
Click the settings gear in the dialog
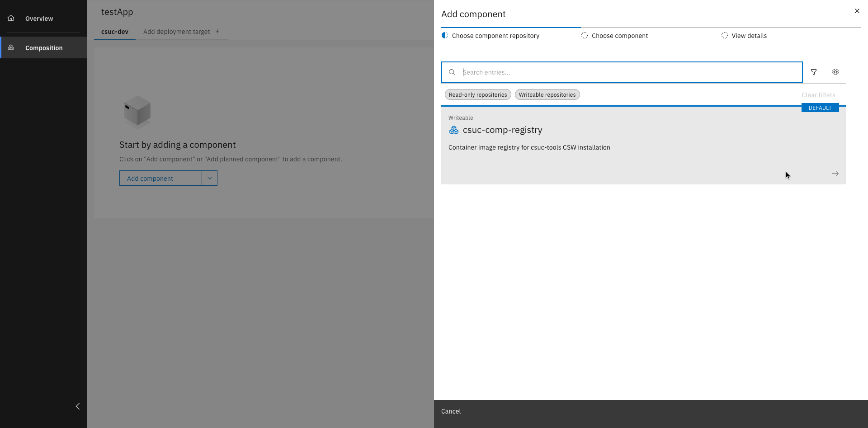tap(835, 72)
